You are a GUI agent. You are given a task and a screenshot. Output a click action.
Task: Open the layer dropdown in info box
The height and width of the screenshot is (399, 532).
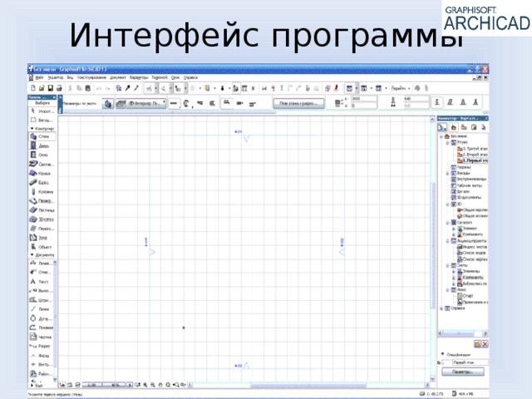[x=146, y=103]
